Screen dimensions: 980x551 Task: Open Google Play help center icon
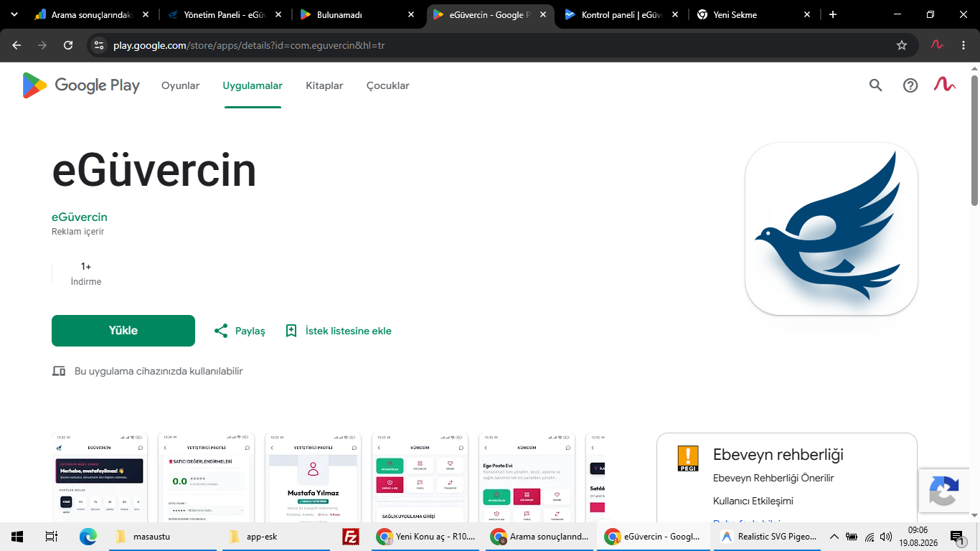coord(910,85)
